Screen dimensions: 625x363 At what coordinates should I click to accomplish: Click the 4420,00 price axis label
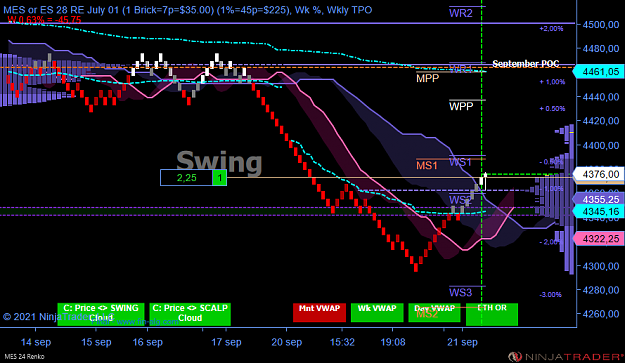[601, 121]
